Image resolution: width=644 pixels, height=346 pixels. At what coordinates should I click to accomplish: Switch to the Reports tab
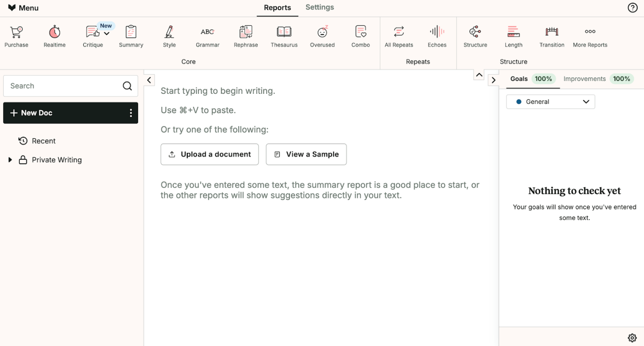pos(277,8)
